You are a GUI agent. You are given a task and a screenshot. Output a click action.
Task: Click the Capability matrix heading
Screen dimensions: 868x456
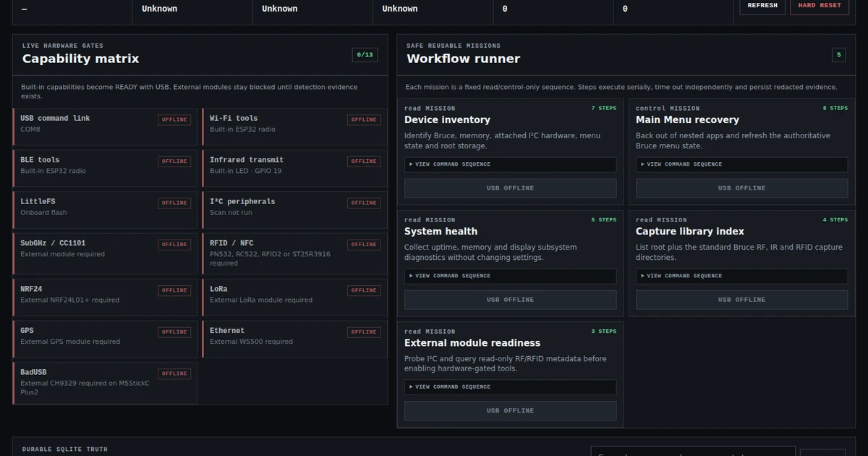pos(80,59)
